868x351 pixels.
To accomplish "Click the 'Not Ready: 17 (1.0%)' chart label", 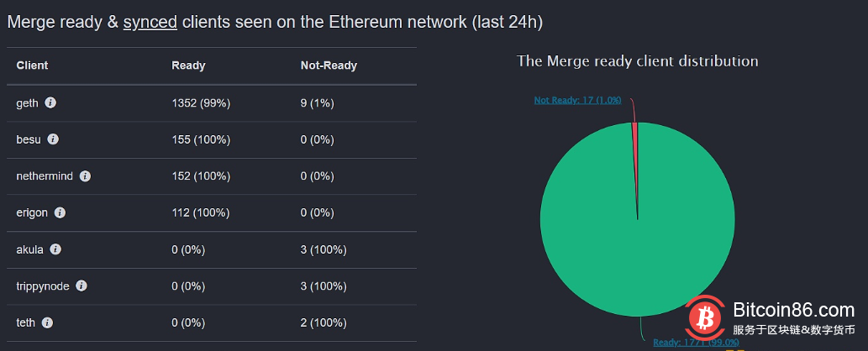I will tap(577, 100).
